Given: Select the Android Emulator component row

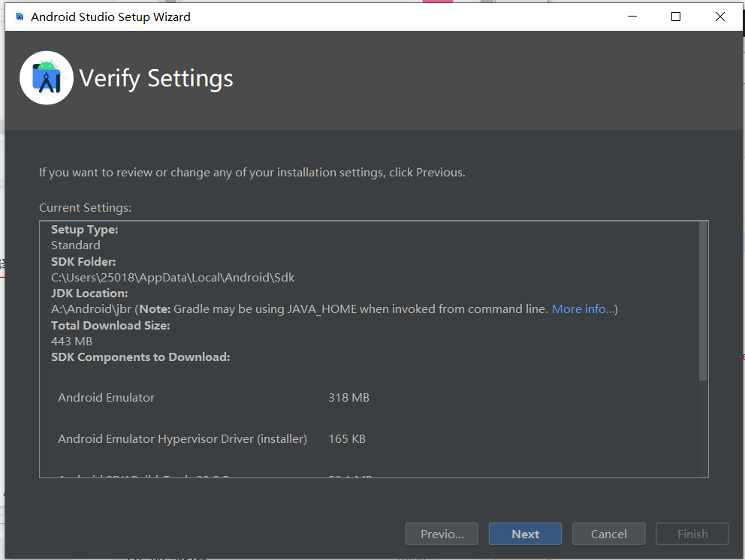Looking at the screenshot, I should point(214,398).
